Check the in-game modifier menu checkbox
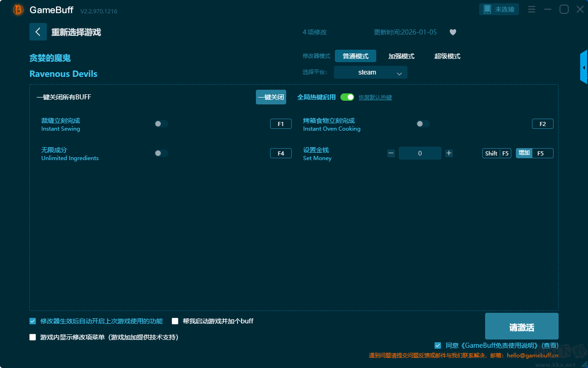The height and width of the screenshot is (368, 588). pyautogui.click(x=33, y=337)
